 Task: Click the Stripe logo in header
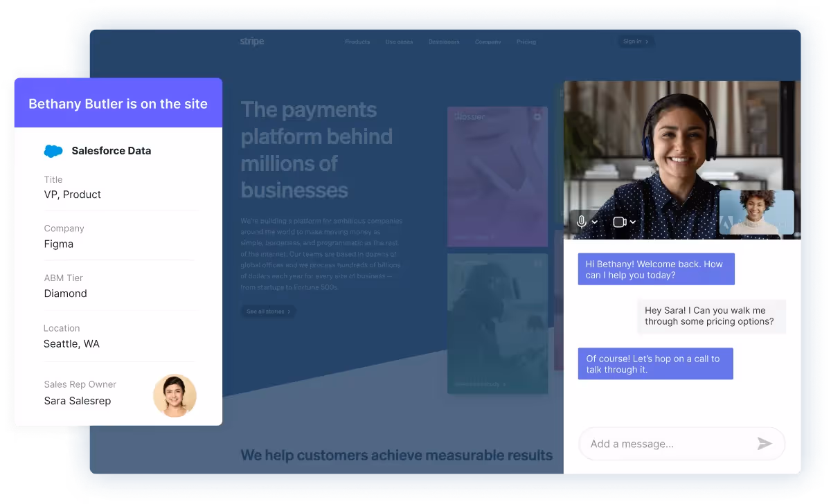click(x=252, y=42)
